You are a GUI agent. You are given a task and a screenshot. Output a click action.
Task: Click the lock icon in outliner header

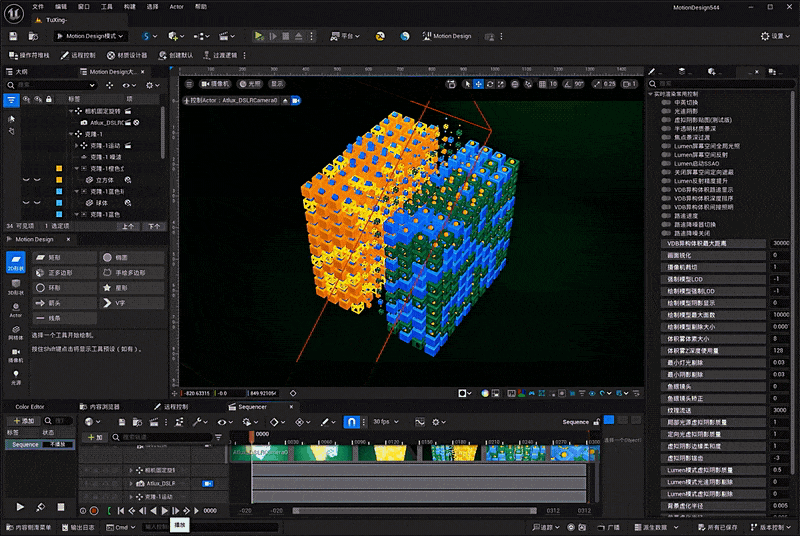tap(49, 99)
